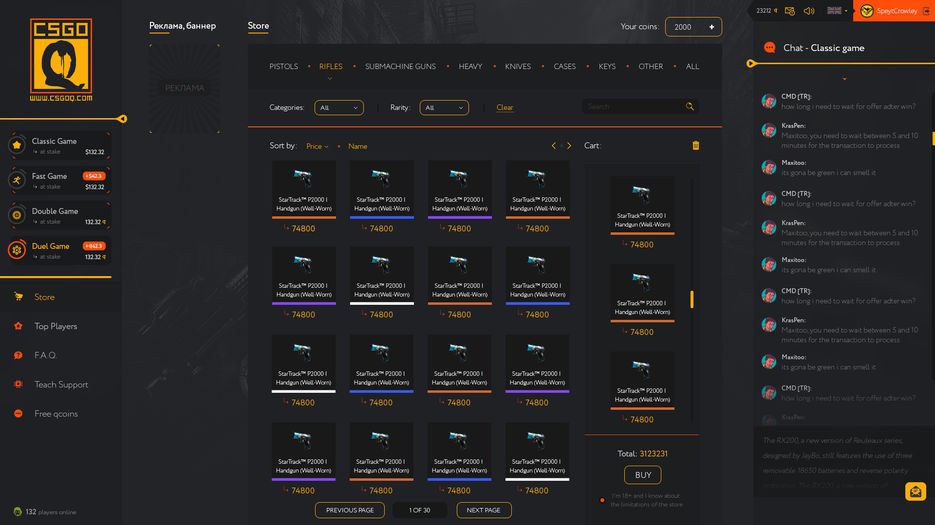
Task: Log out with the exit icon
Action: [927, 11]
